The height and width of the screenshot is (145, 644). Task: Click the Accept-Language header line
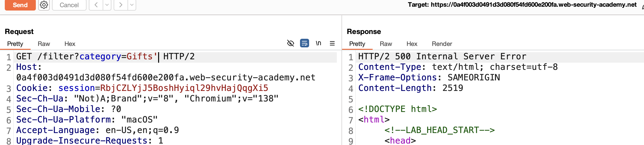coord(97,130)
